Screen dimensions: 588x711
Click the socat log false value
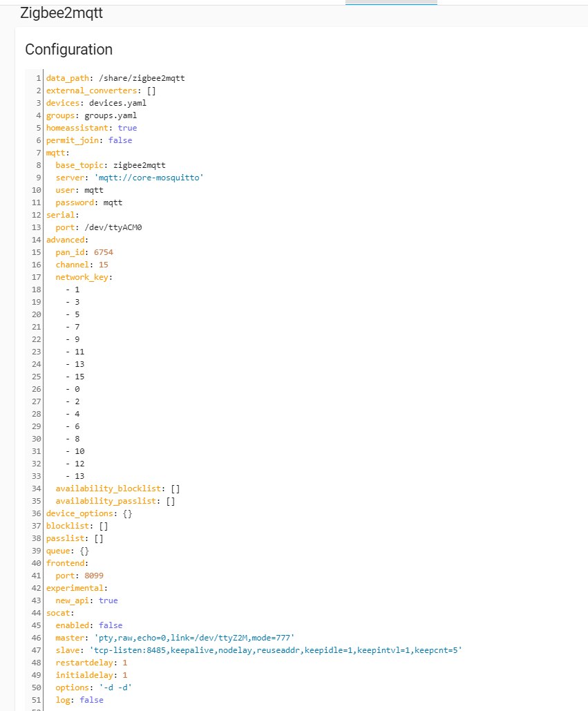coord(91,700)
